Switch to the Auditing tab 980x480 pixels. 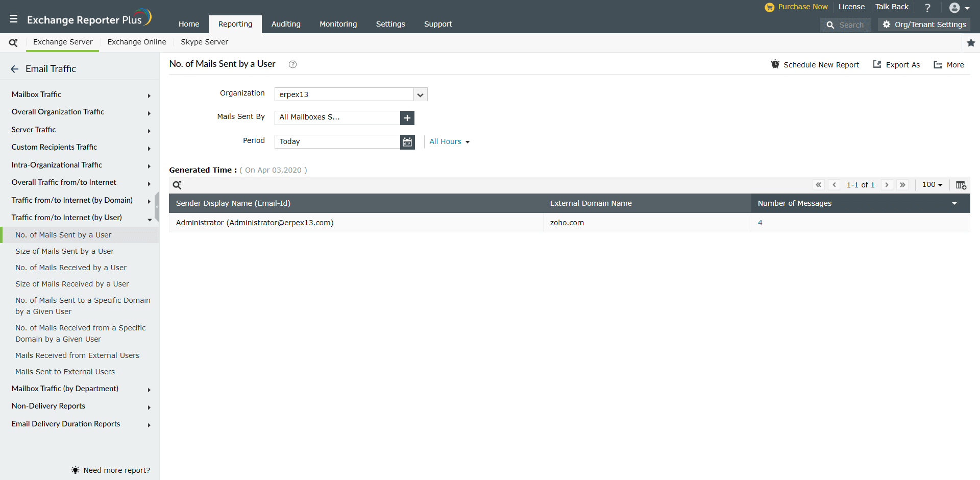point(286,24)
